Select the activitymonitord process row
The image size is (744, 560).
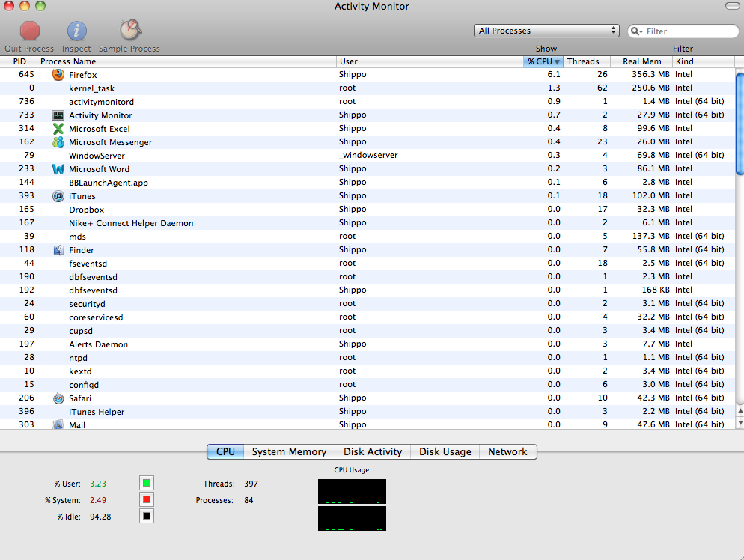[x=368, y=102]
